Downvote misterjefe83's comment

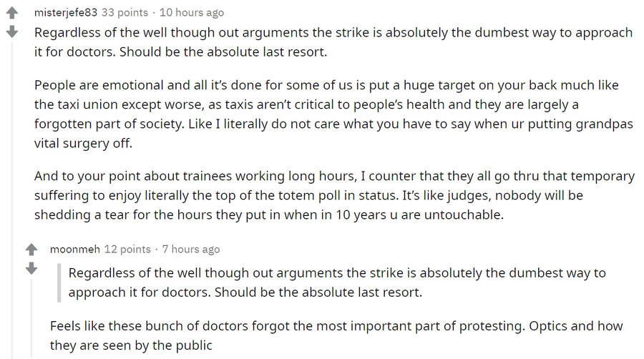click(x=11, y=32)
